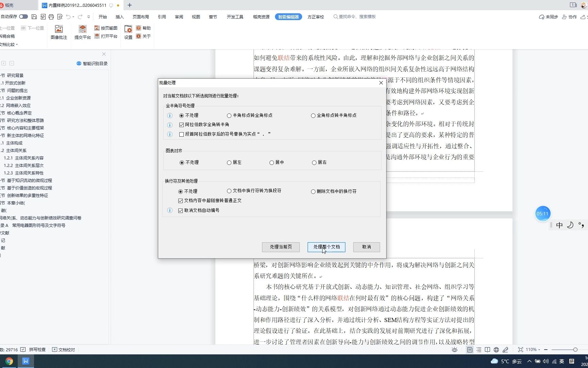Open Chrome from the taskbar
This screenshot has width=588, height=368.
(x=9, y=361)
